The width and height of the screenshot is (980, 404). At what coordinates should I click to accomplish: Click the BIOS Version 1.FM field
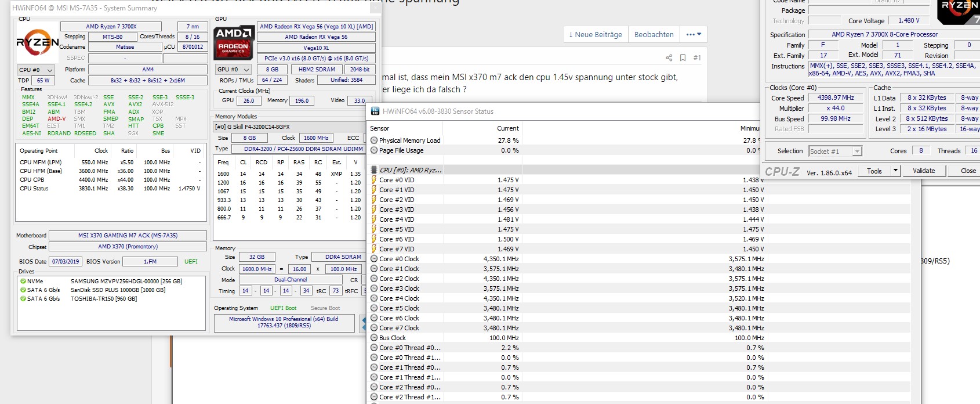point(150,261)
